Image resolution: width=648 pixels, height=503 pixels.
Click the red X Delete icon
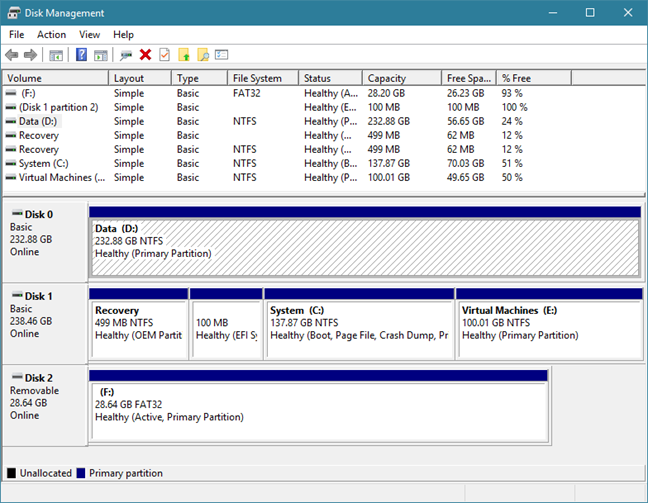point(145,55)
